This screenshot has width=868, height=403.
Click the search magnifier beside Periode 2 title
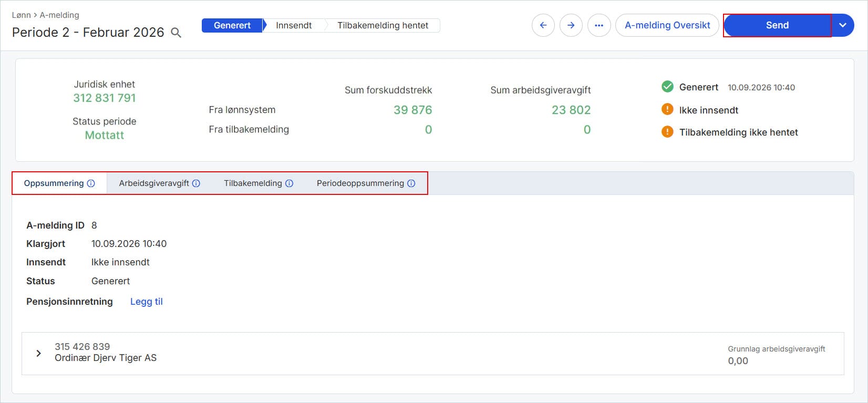point(177,33)
